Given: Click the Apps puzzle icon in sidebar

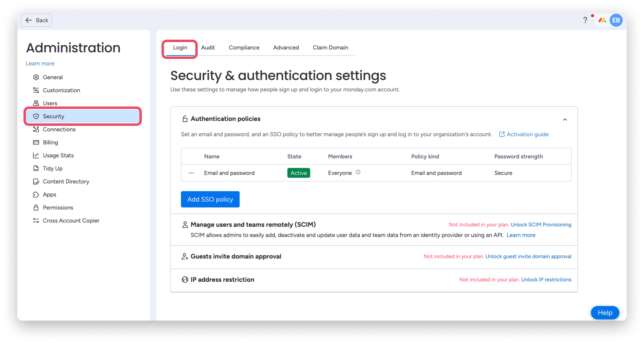Looking at the screenshot, I should 36,194.
